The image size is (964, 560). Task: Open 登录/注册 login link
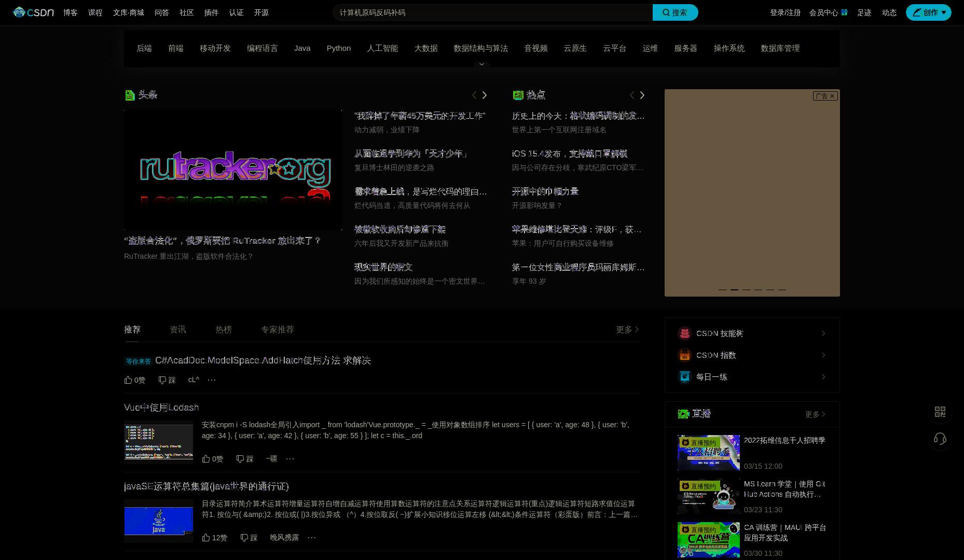pos(785,12)
